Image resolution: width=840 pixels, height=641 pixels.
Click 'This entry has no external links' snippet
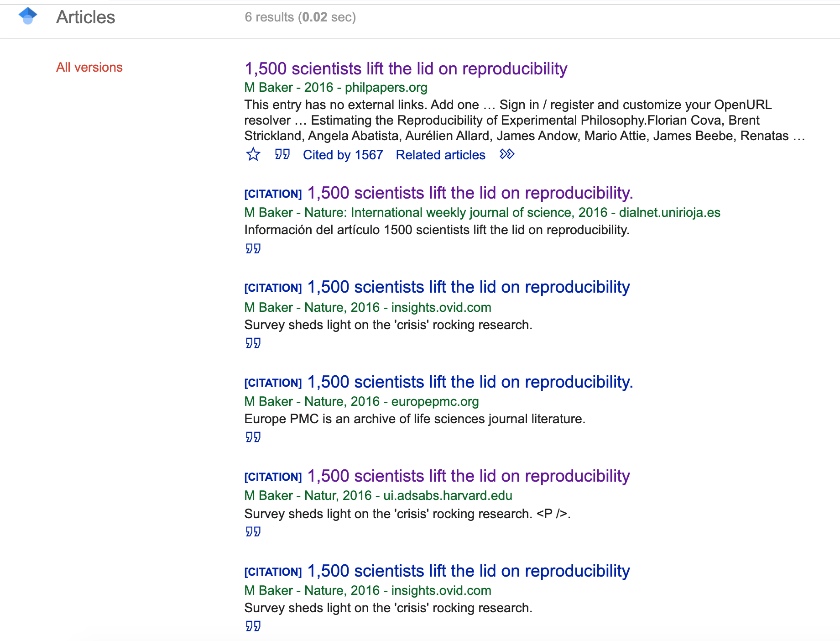point(525,120)
